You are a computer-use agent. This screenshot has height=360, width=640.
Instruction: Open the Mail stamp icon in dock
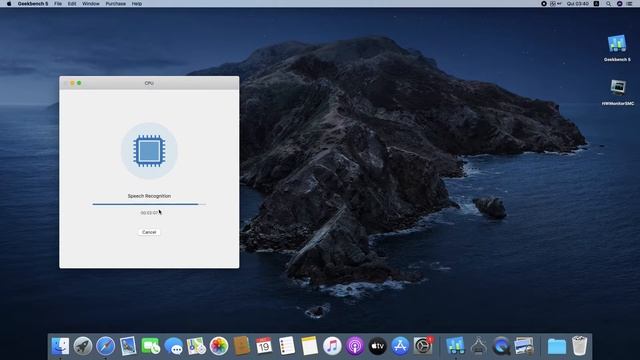128,346
